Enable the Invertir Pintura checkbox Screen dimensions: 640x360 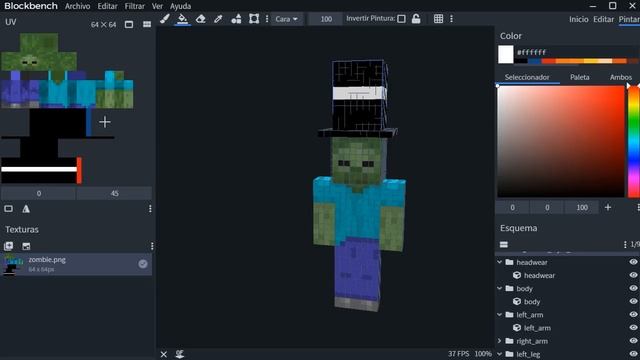[x=402, y=19]
